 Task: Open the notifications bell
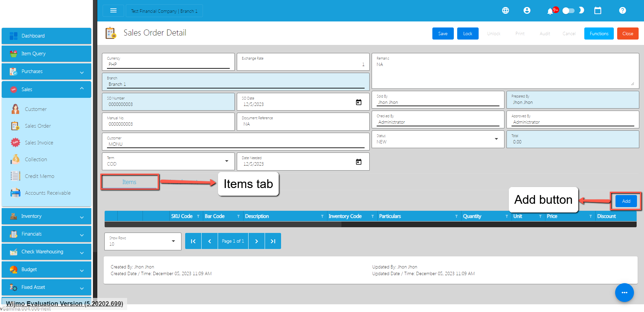(550, 11)
